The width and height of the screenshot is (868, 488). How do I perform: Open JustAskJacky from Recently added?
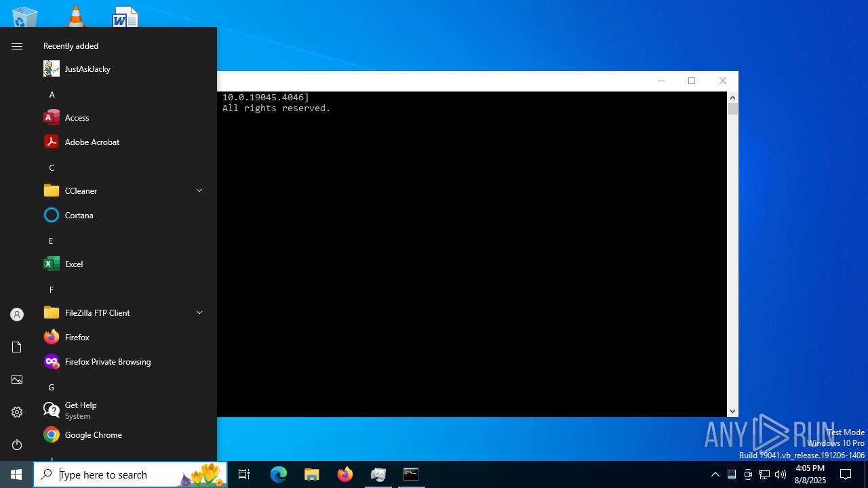[x=125, y=68]
